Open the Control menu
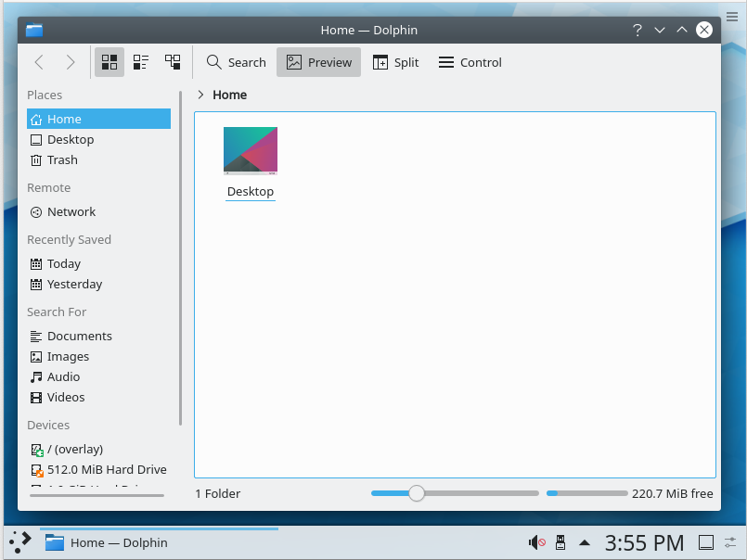 (x=470, y=62)
